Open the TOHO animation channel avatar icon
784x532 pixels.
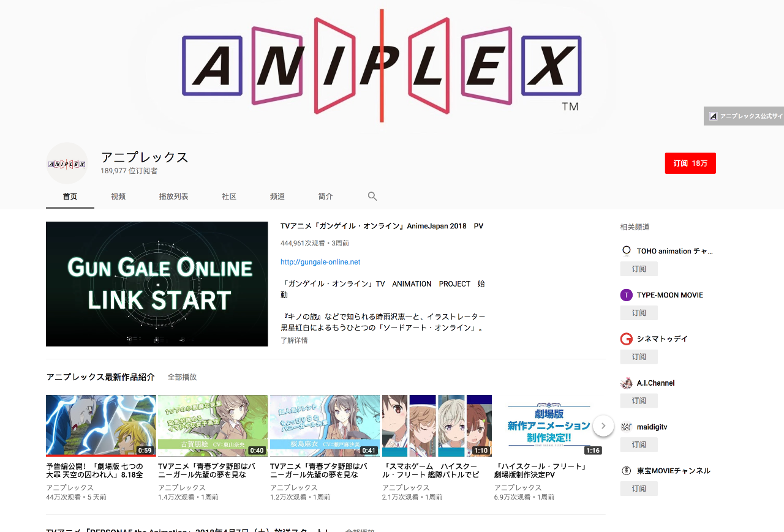(x=626, y=251)
